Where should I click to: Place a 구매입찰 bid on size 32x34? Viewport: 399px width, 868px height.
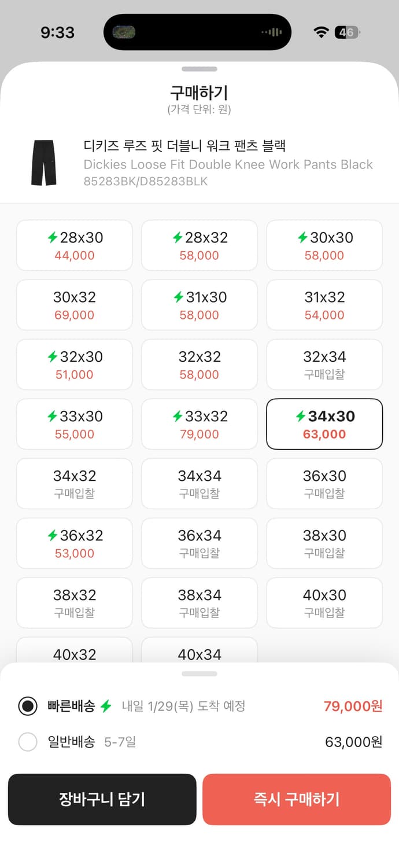324,365
